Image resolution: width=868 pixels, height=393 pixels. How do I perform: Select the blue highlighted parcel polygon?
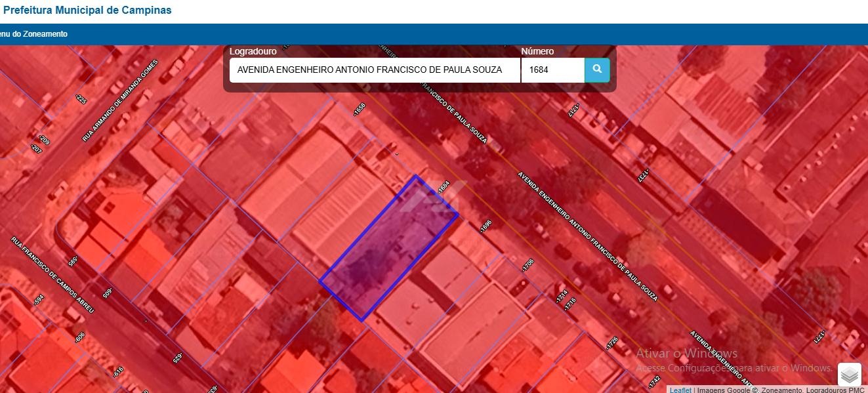click(x=387, y=249)
